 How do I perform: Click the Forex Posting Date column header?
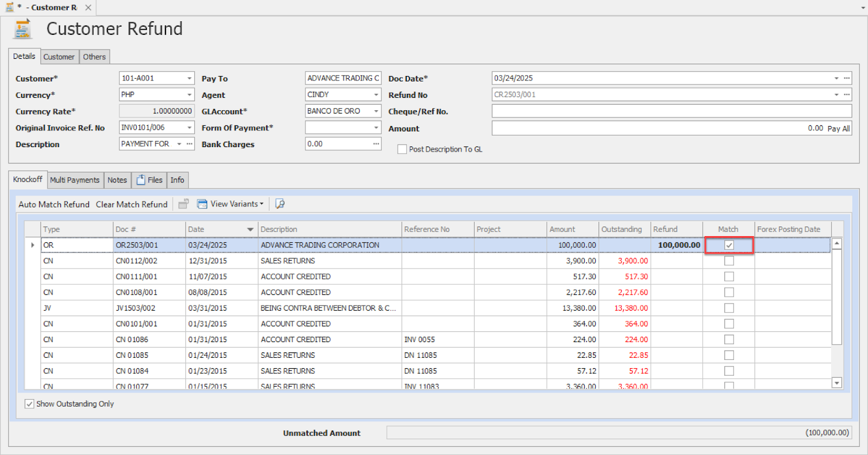click(793, 229)
